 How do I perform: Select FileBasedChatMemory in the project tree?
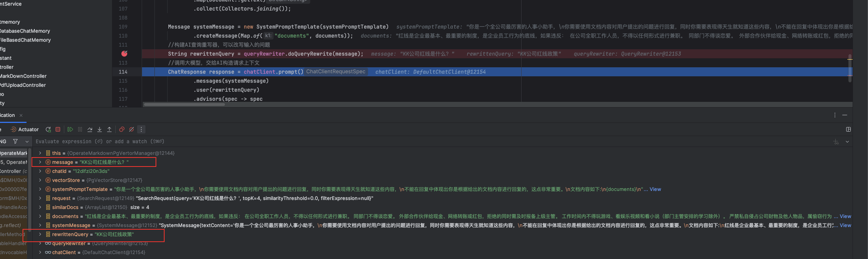point(25,40)
